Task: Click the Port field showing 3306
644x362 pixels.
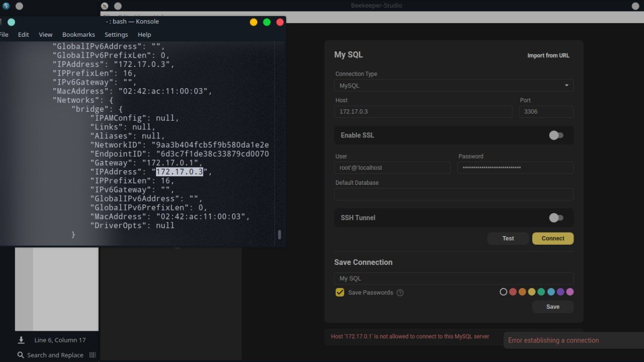Action: point(546,112)
